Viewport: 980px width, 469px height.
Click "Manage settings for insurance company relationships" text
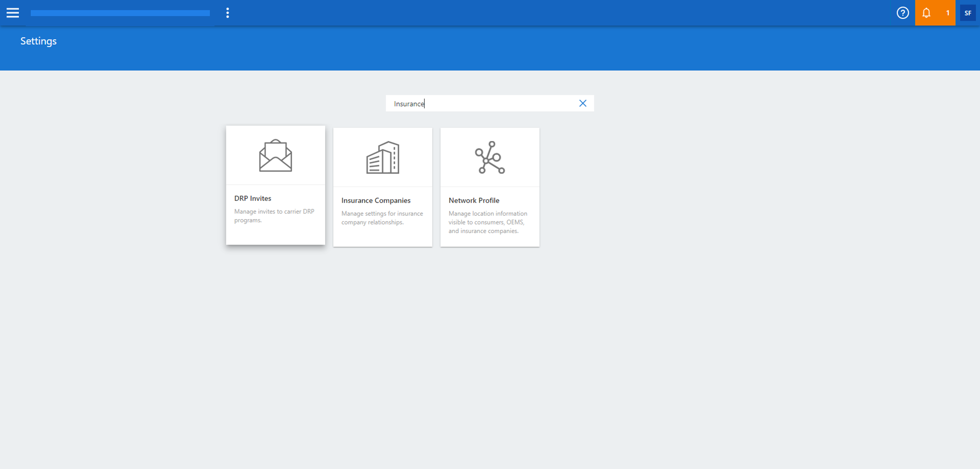pos(382,218)
